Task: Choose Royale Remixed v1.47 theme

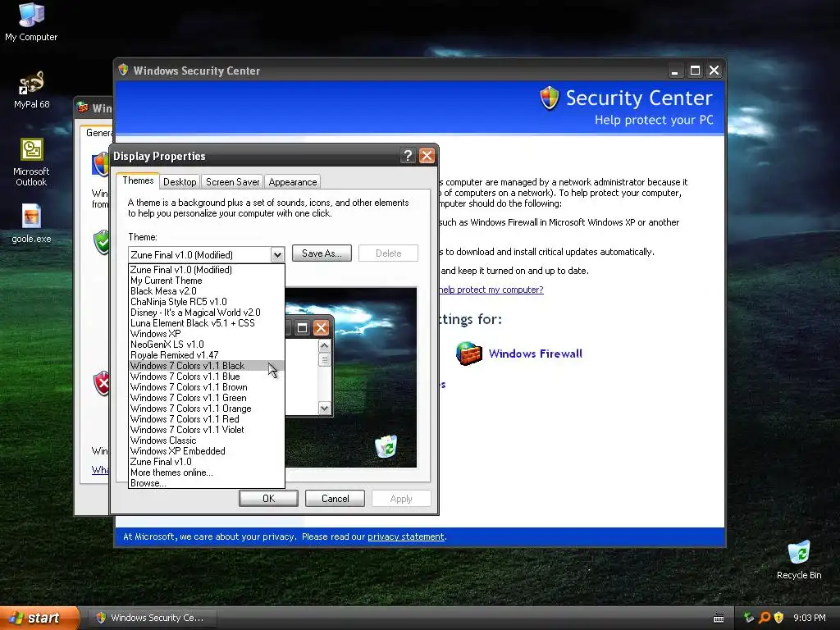Action: (206, 355)
